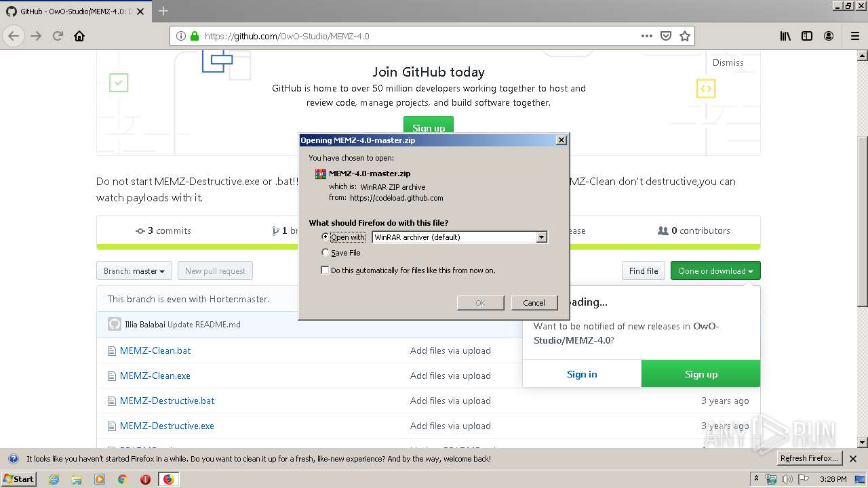Image resolution: width=868 pixels, height=488 pixels.
Task: Reload the page with the refresh icon
Action: (x=58, y=36)
